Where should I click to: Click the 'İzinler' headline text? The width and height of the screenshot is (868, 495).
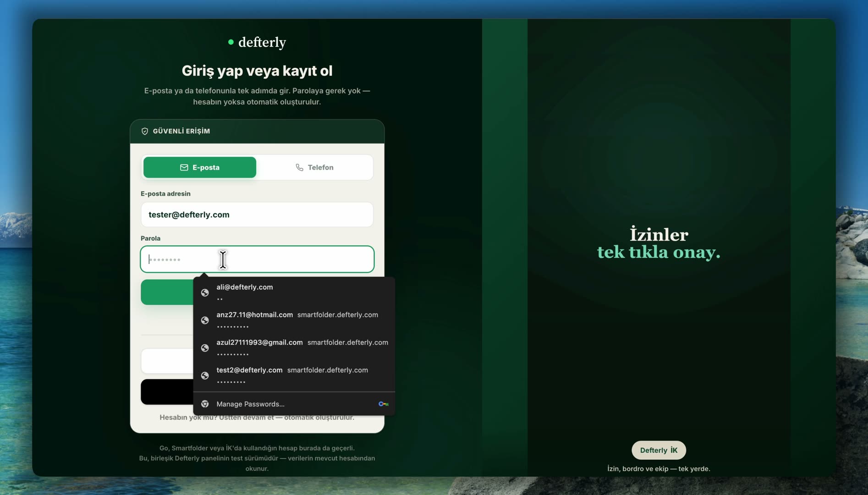659,234
